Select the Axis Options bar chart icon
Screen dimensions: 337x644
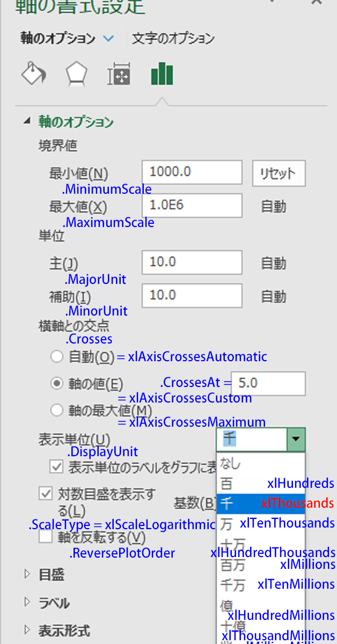pos(162,74)
